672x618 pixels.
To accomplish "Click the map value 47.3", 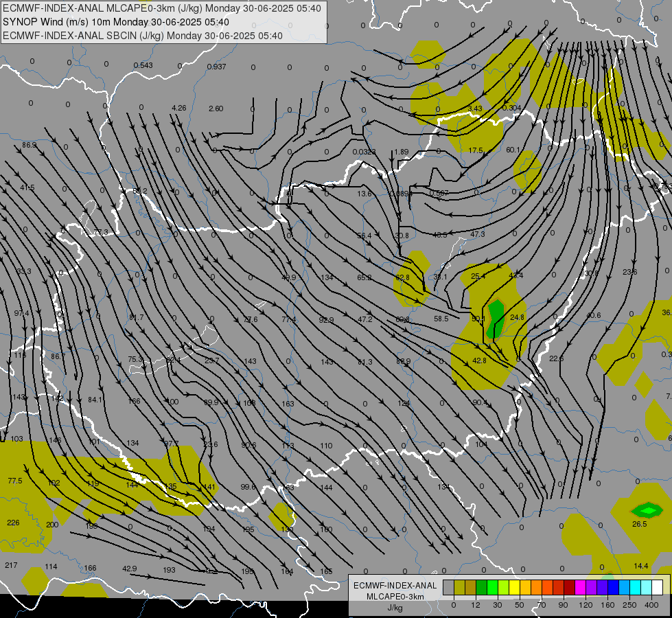I will click(x=478, y=234).
